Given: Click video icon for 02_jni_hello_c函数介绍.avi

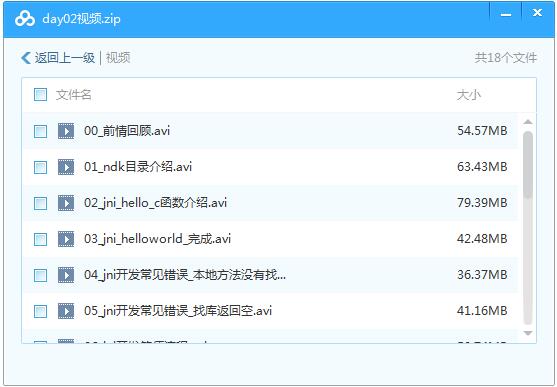Looking at the screenshot, I should (66, 203).
